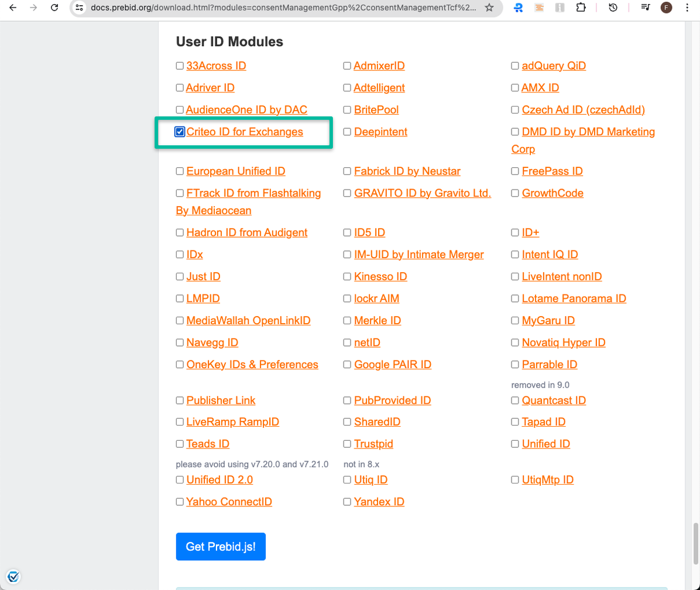Open the LiveIntent nonID link
The image size is (700, 590).
[562, 276]
